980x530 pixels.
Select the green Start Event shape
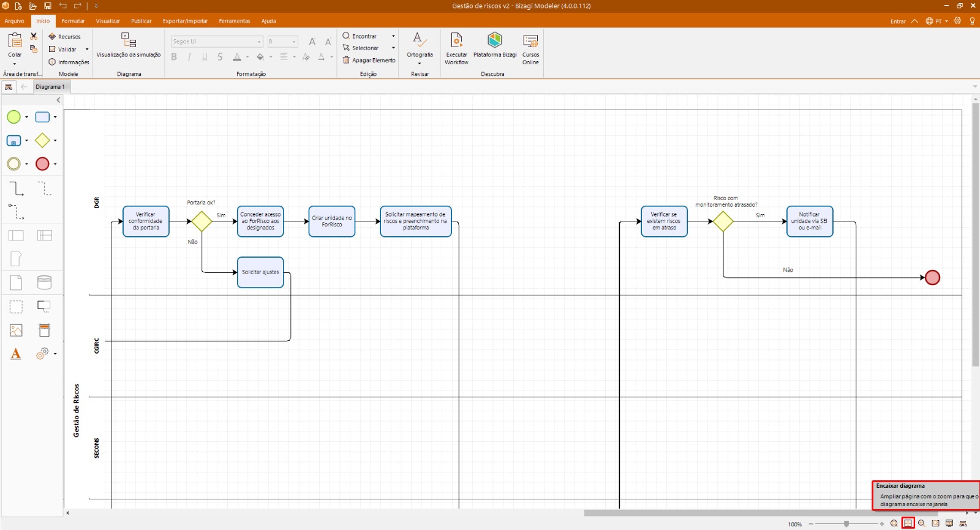coord(13,117)
